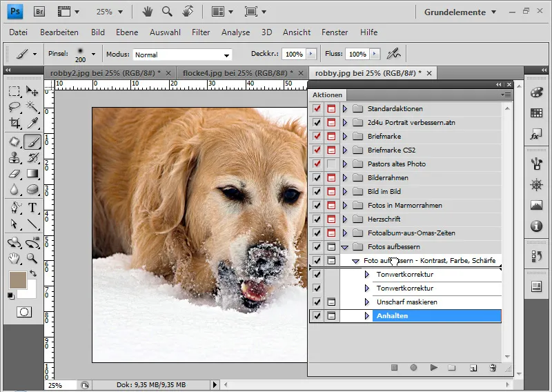Select the 3D Orbit camera tool
The width and height of the screenshot is (552, 392).
[32, 243]
